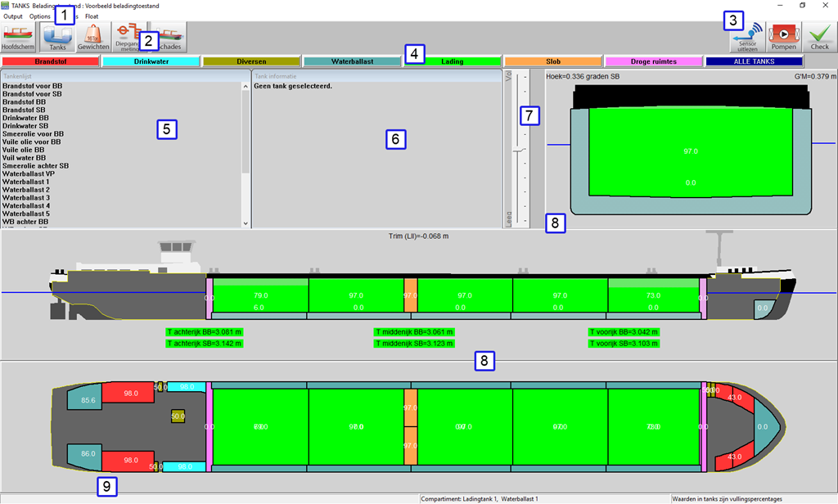Select Waterballast 1 in list

coord(26,182)
